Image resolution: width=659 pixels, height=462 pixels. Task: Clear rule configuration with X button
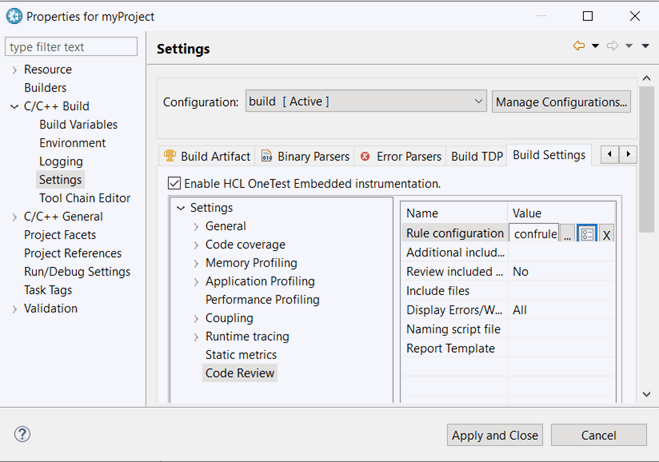pos(606,234)
